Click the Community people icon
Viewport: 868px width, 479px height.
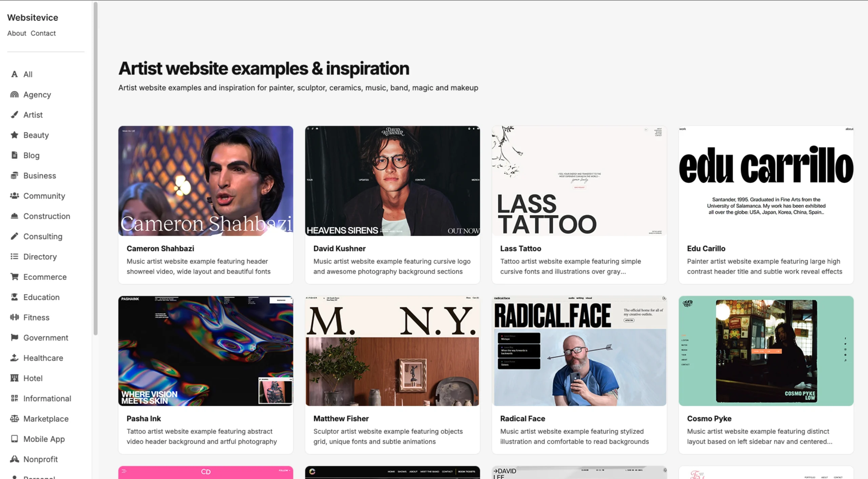[x=14, y=196]
